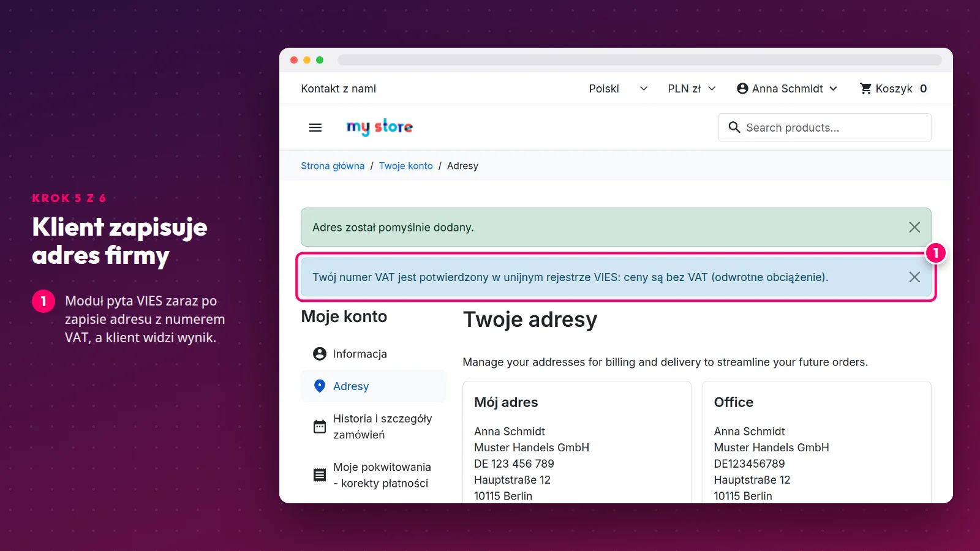The image size is (980, 551).
Task: Click the Adresy location pin icon
Action: (x=320, y=386)
